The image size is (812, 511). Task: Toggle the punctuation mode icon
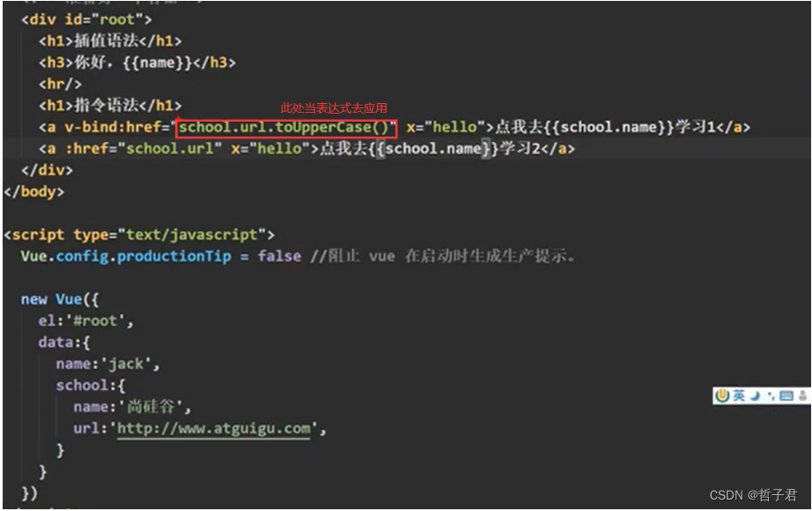pos(771,396)
